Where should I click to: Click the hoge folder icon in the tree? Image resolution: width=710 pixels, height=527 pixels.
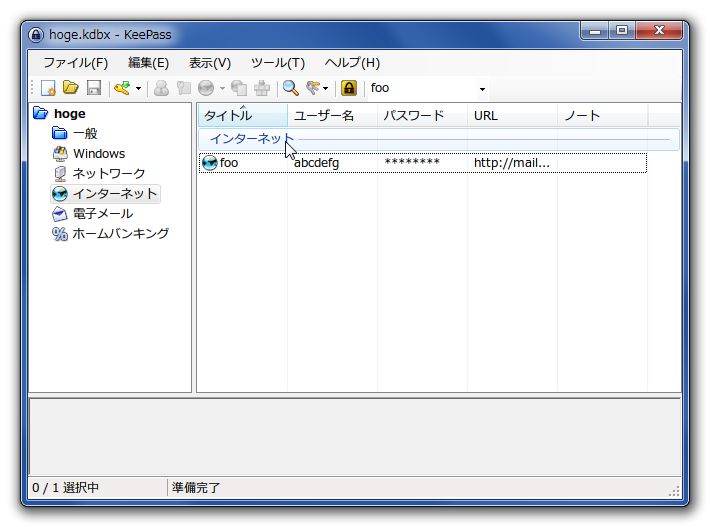(x=41, y=113)
